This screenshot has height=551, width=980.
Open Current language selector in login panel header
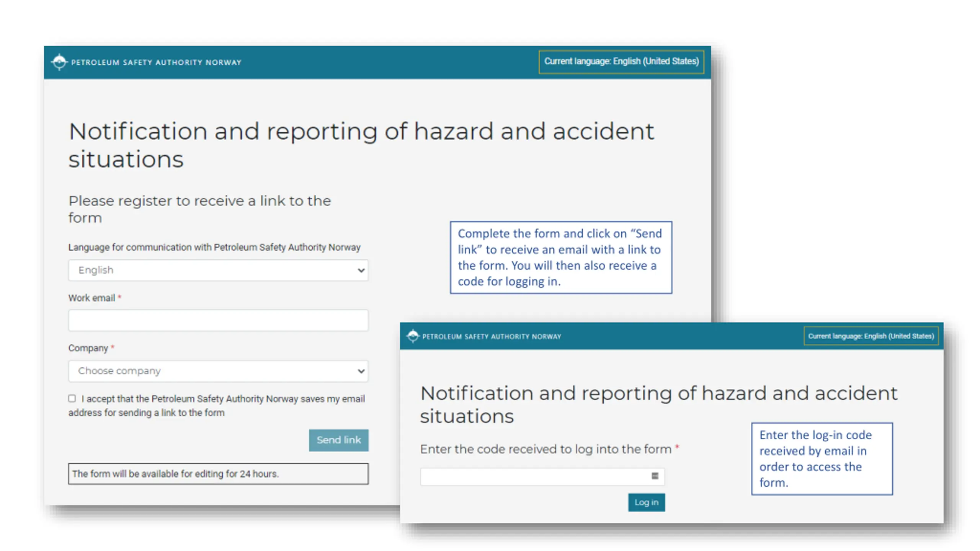coord(871,336)
